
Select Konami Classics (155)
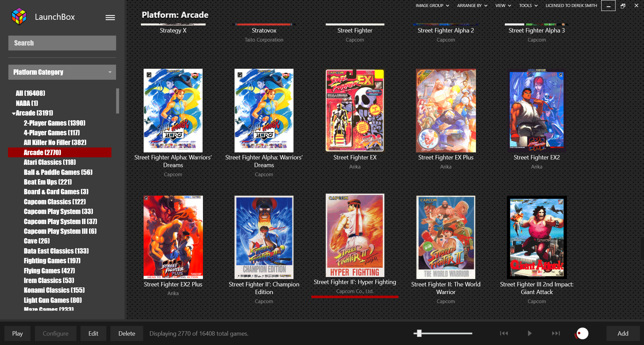54,290
